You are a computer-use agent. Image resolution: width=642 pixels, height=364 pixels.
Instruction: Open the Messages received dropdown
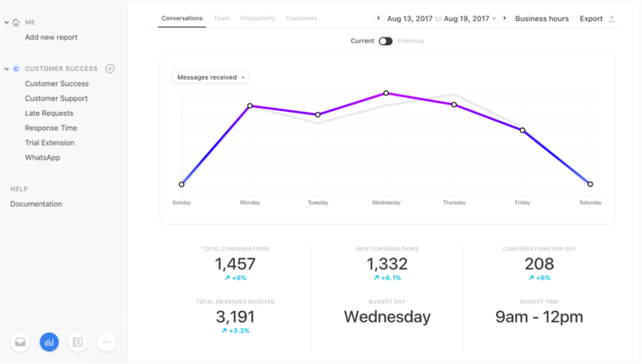point(211,77)
